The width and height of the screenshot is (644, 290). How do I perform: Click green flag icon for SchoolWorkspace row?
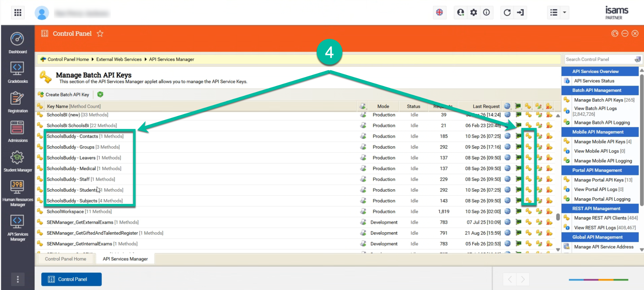[518, 211]
